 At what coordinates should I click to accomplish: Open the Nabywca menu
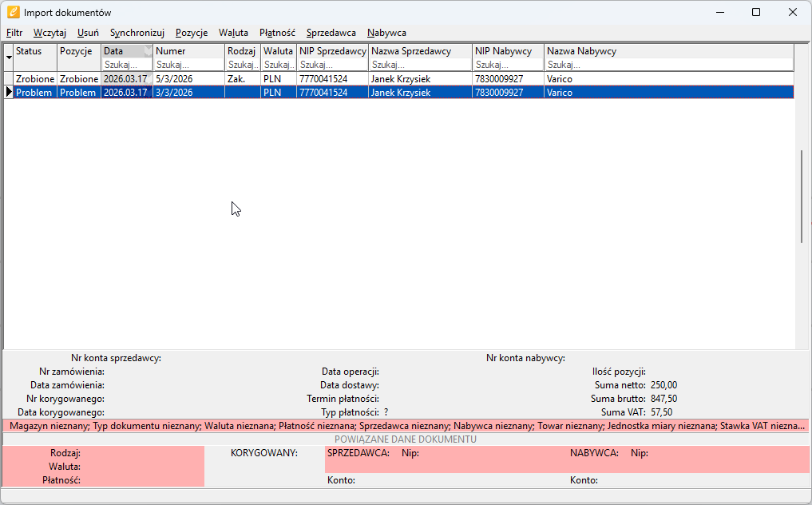[x=386, y=33]
